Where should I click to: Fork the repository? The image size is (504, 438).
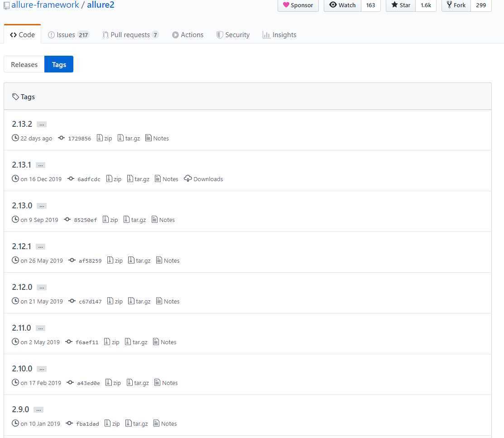[456, 5]
